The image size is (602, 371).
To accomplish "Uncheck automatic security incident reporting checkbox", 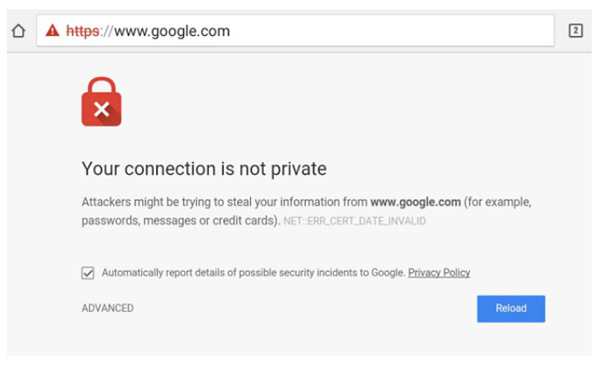I will coord(88,273).
